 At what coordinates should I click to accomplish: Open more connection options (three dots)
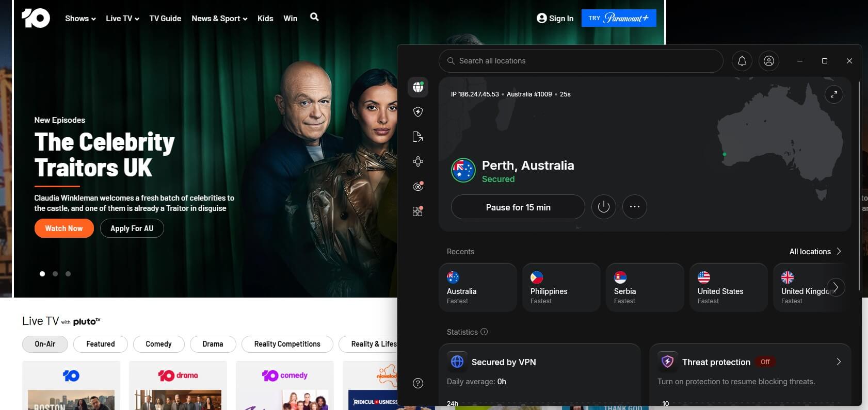(635, 207)
